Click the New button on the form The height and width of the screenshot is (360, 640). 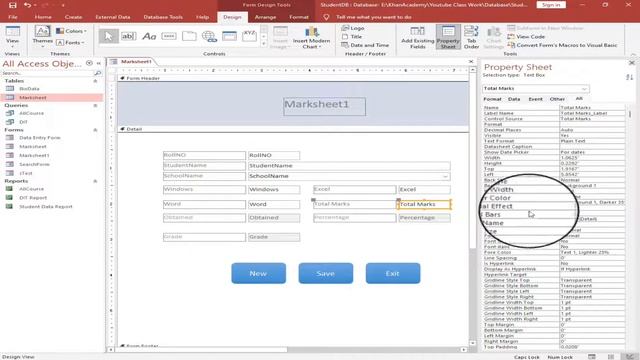[x=258, y=273]
